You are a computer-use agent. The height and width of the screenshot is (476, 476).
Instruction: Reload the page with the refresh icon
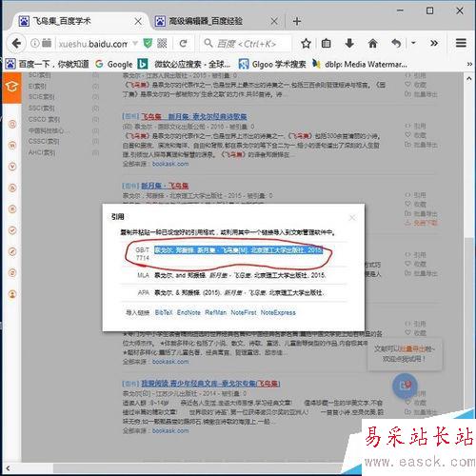point(183,43)
